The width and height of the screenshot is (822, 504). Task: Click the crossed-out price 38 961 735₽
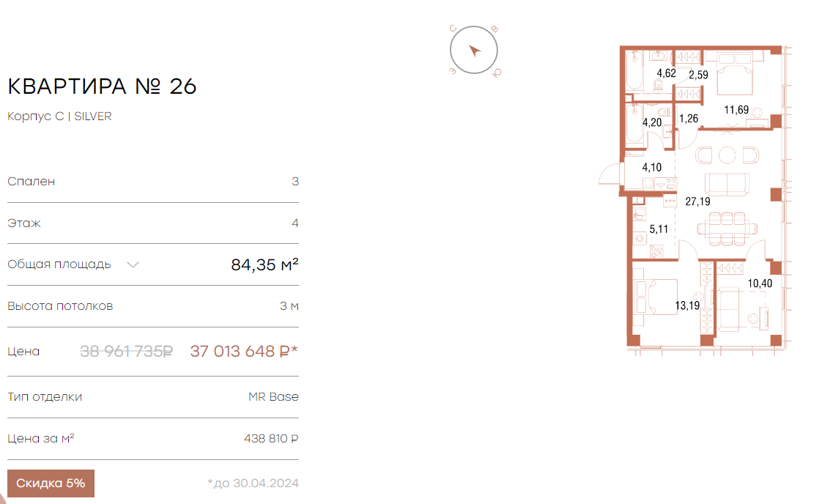[x=126, y=351]
